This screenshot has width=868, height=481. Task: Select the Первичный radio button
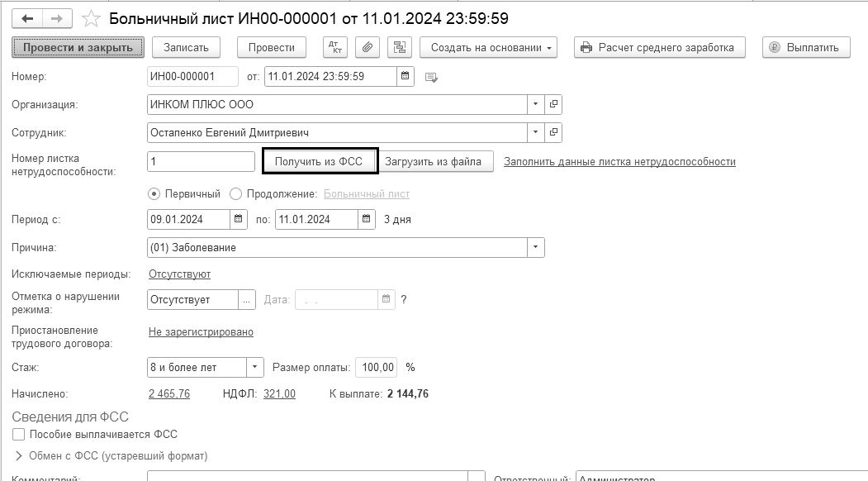[154, 194]
